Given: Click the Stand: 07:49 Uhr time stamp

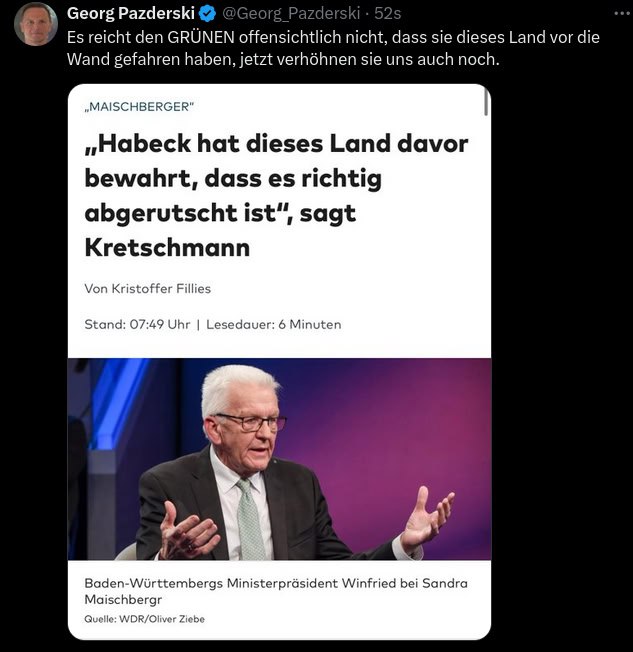Looking at the screenshot, I should [x=137, y=324].
